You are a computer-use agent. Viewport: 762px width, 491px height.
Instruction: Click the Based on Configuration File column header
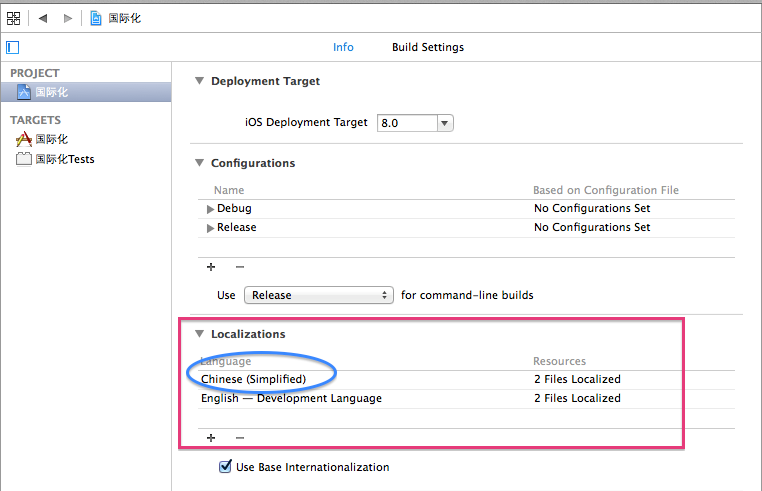tap(606, 190)
